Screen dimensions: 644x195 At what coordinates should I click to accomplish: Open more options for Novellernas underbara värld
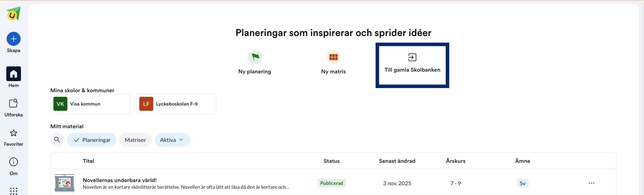(x=591, y=183)
